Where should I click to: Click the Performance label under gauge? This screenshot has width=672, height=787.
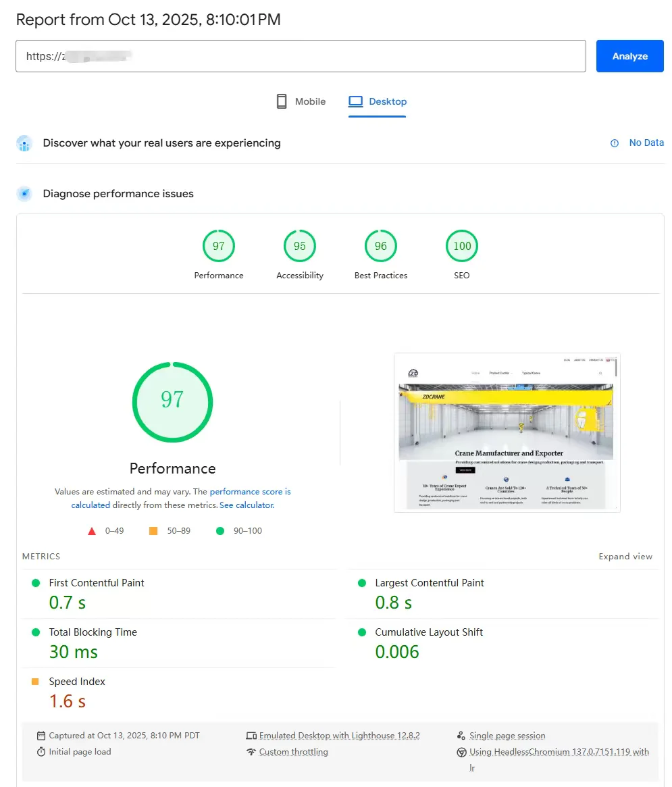(x=219, y=276)
